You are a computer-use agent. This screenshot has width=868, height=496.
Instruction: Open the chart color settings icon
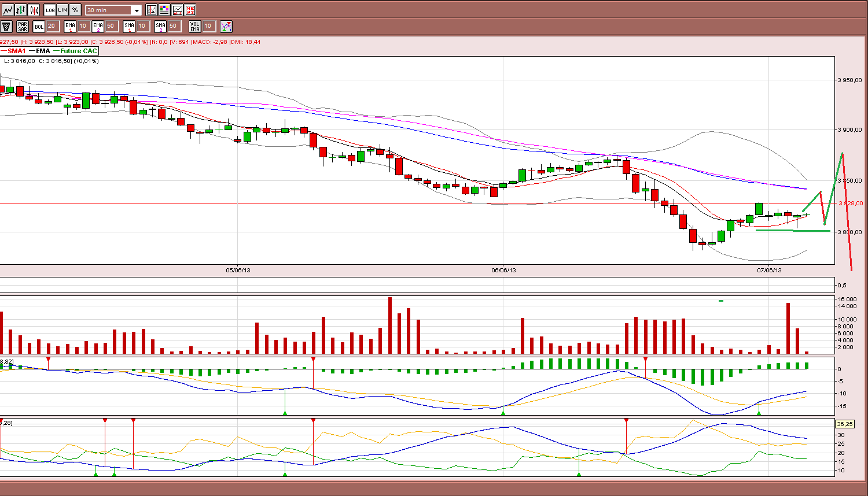point(164,10)
